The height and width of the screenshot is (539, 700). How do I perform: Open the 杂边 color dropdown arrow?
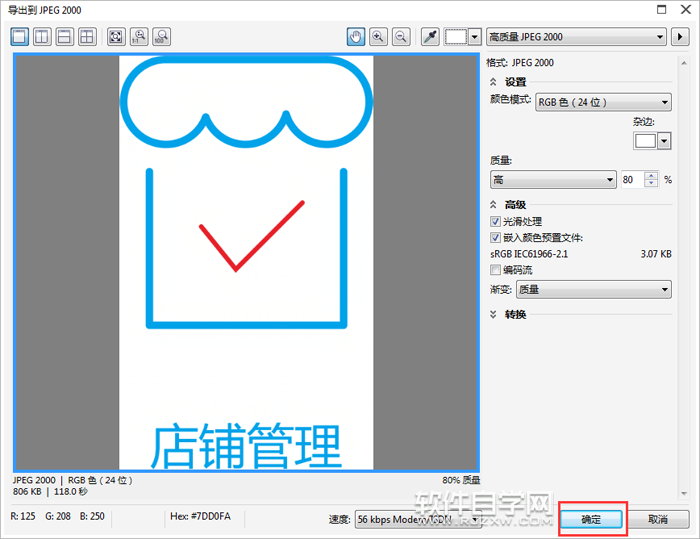[664, 141]
